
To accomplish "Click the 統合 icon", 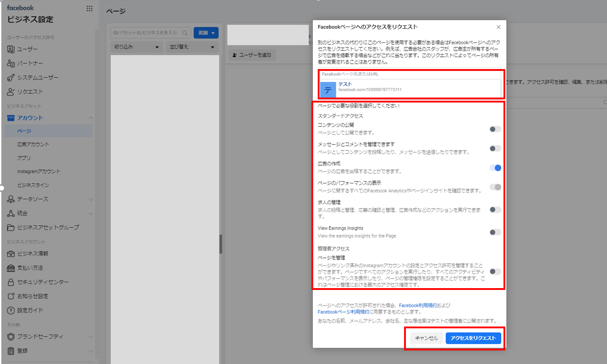I will tap(11, 213).
